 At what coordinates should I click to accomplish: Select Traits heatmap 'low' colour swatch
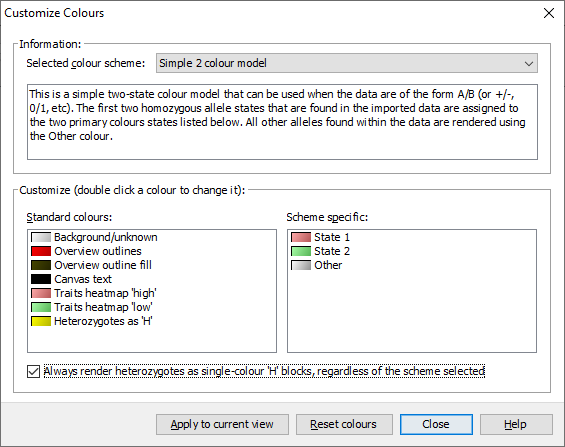pos(41,307)
